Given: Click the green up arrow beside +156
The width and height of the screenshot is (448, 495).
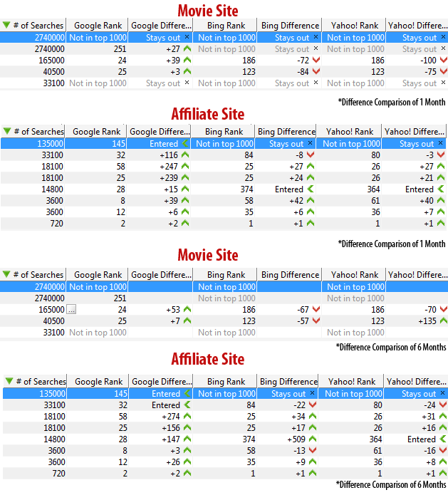Looking at the screenshot, I should 187,427.
